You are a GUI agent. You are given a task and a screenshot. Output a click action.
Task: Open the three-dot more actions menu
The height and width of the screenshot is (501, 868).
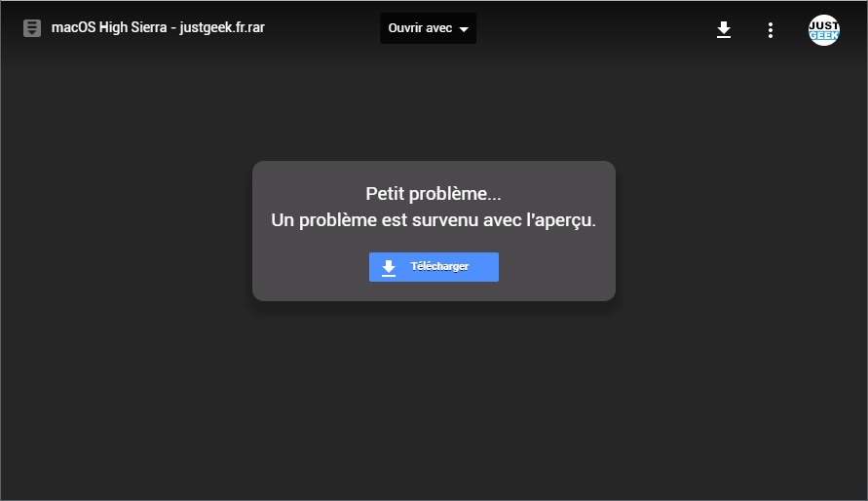[770, 30]
